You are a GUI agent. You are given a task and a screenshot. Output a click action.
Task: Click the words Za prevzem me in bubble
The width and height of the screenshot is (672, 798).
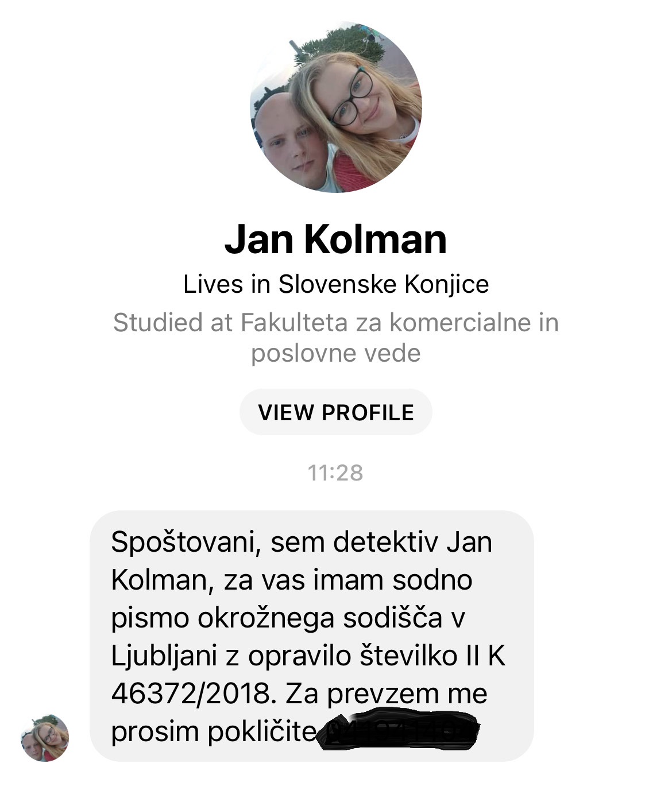pos(386,694)
